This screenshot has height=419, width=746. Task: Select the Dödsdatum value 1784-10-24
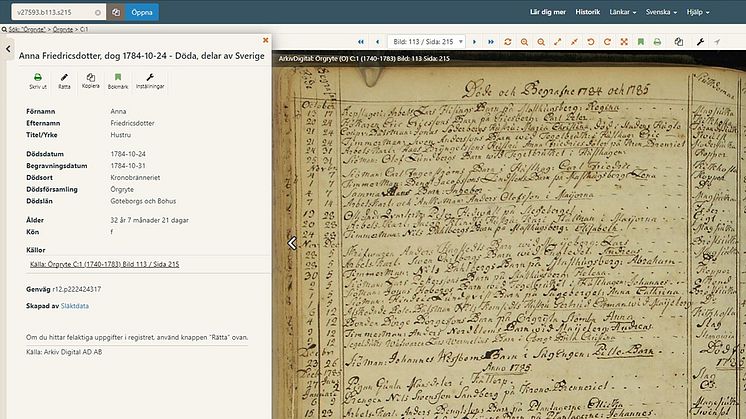pyautogui.click(x=128, y=154)
